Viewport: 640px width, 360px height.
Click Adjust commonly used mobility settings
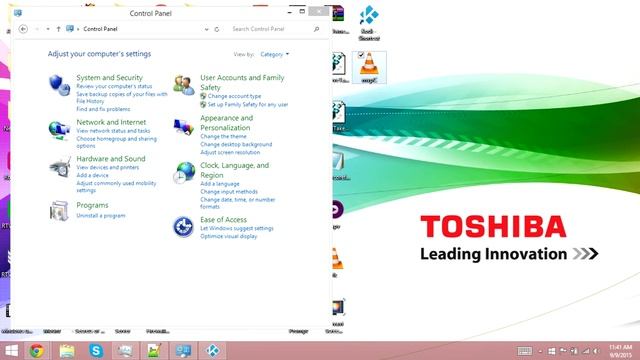coord(116,187)
